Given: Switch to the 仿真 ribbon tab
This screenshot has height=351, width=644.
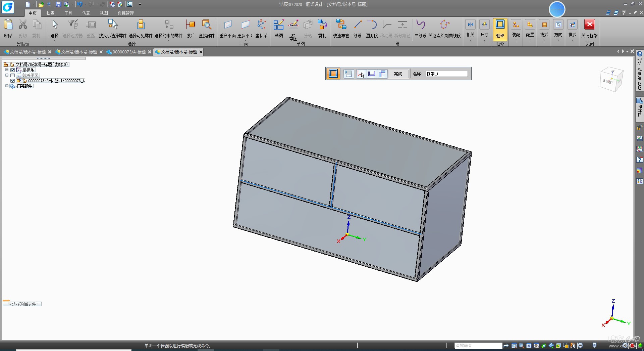Looking at the screenshot, I should 86,13.
